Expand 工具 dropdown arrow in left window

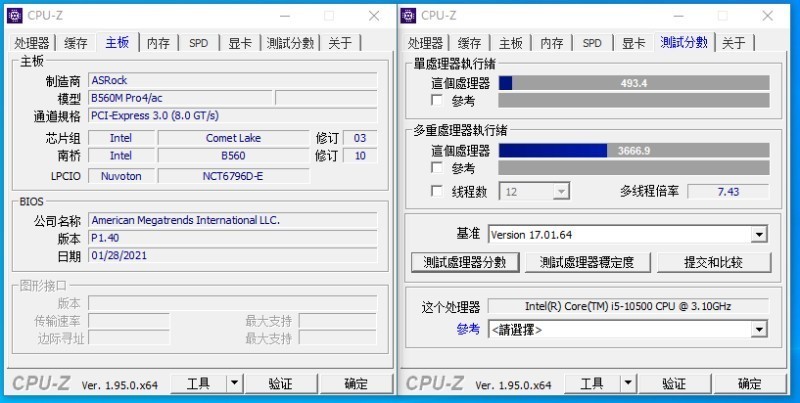pyautogui.click(x=234, y=383)
